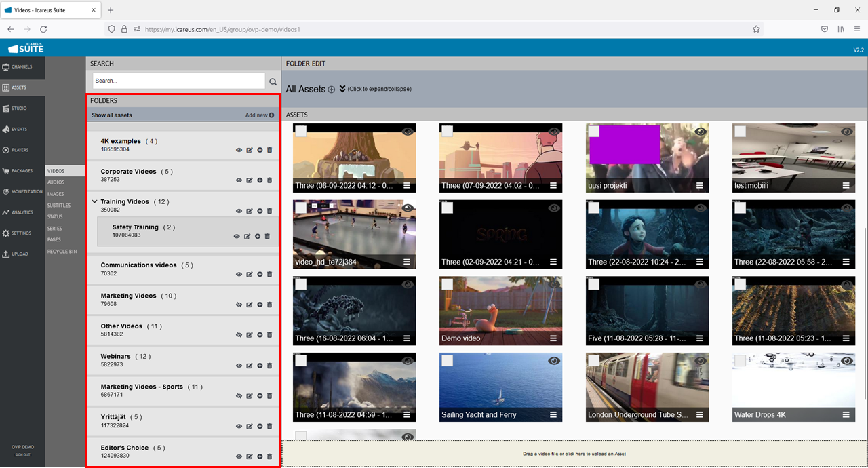Image resolution: width=868 pixels, height=468 pixels.
Task: Select checkbox on uusi projekti video
Action: coord(593,132)
